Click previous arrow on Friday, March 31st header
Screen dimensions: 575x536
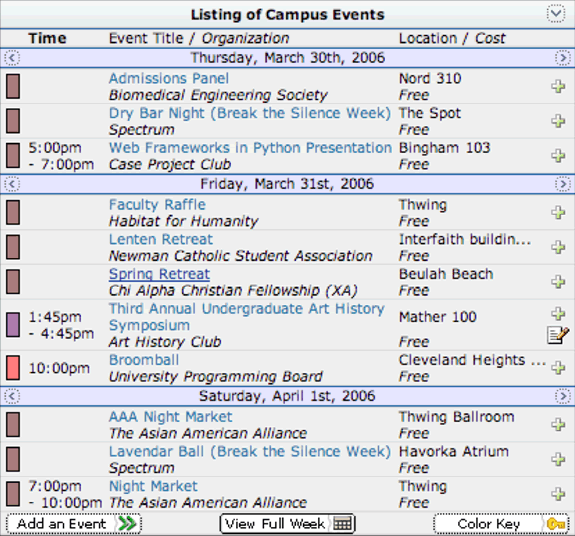tap(12, 184)
